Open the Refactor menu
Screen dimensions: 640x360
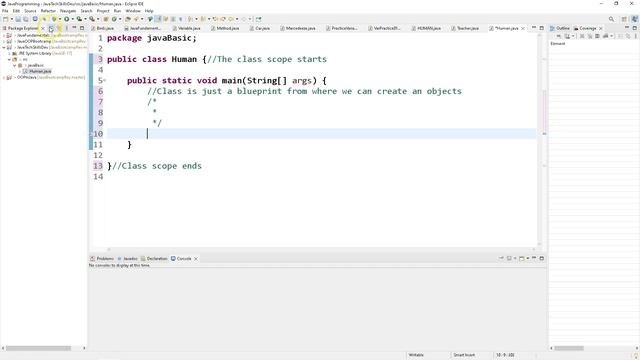[x=48, y=11]
